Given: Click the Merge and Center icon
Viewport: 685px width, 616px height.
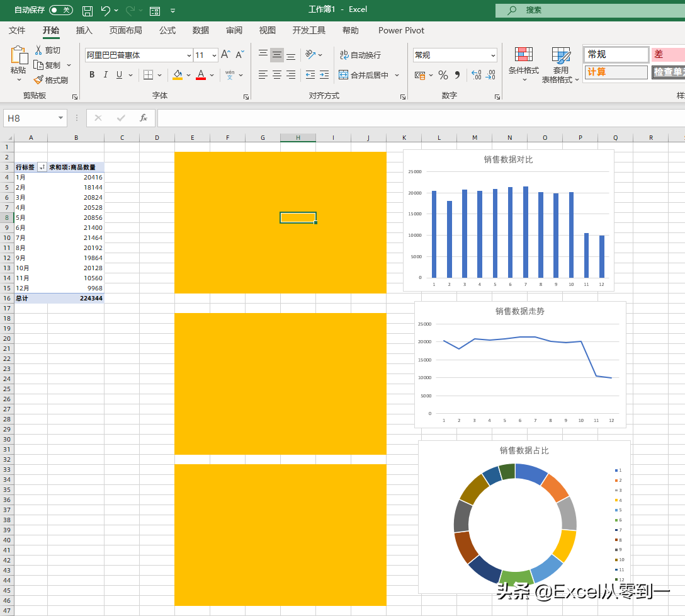Looking at the screenshot, I should (x=344, y=75).
